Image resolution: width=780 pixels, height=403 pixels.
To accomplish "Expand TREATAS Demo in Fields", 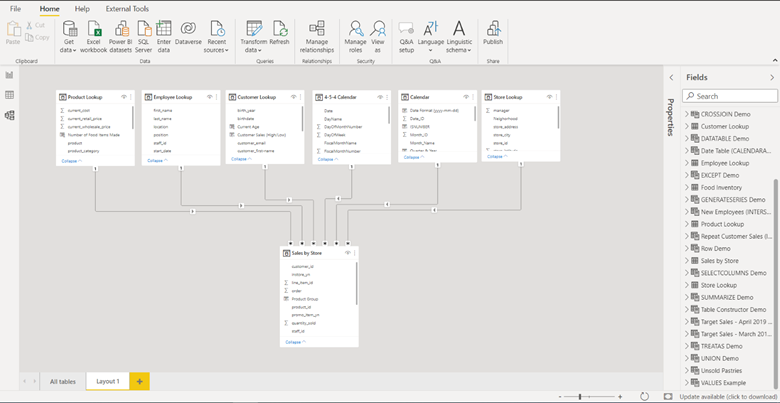I will pyautogui.click(x=687, y=346).
